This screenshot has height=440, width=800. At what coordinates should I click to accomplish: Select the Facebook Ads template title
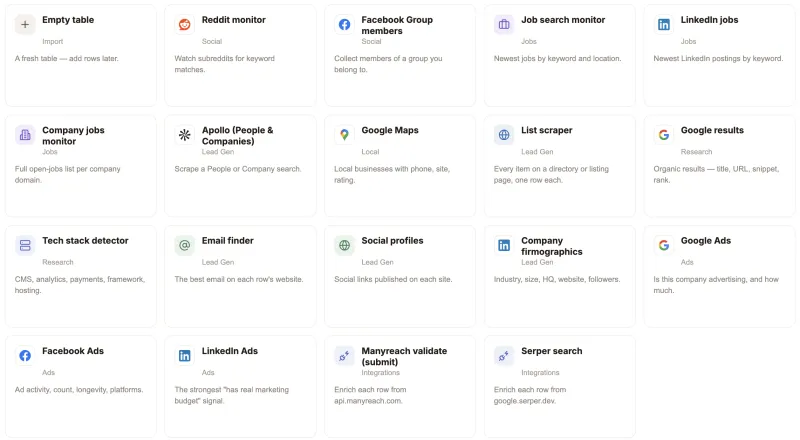73,351
